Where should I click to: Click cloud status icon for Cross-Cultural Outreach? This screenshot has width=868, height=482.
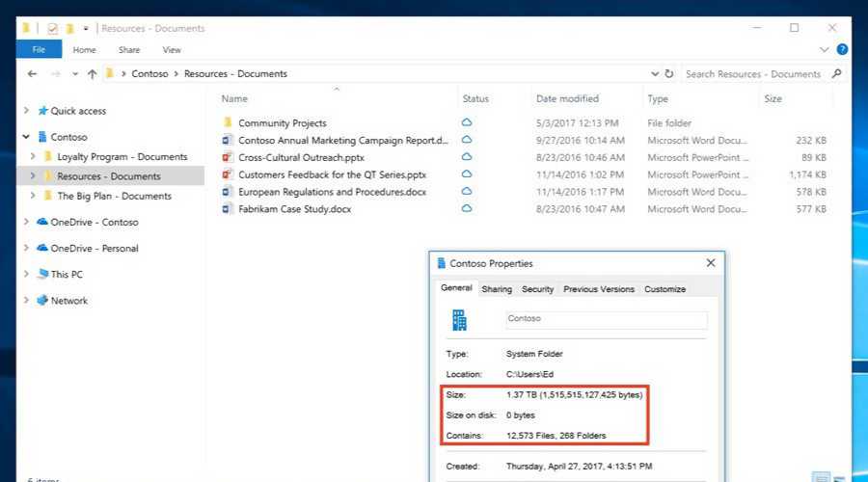467,156
